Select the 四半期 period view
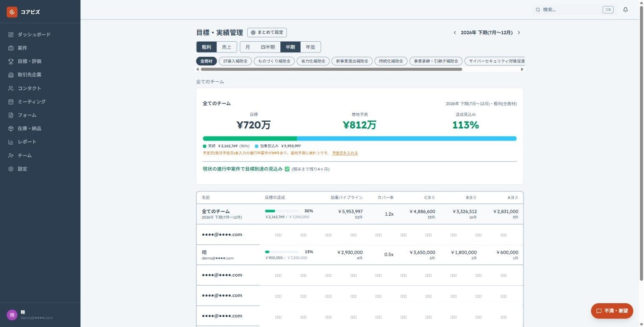Image resolution: width=644 pixels, height=327 pixels. tap(268, 47)
